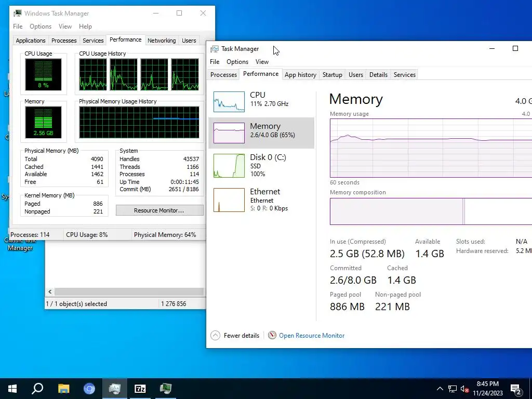Open the notification center icon
The height and width of the screenshot is (399, 532).
coord(515,389)
